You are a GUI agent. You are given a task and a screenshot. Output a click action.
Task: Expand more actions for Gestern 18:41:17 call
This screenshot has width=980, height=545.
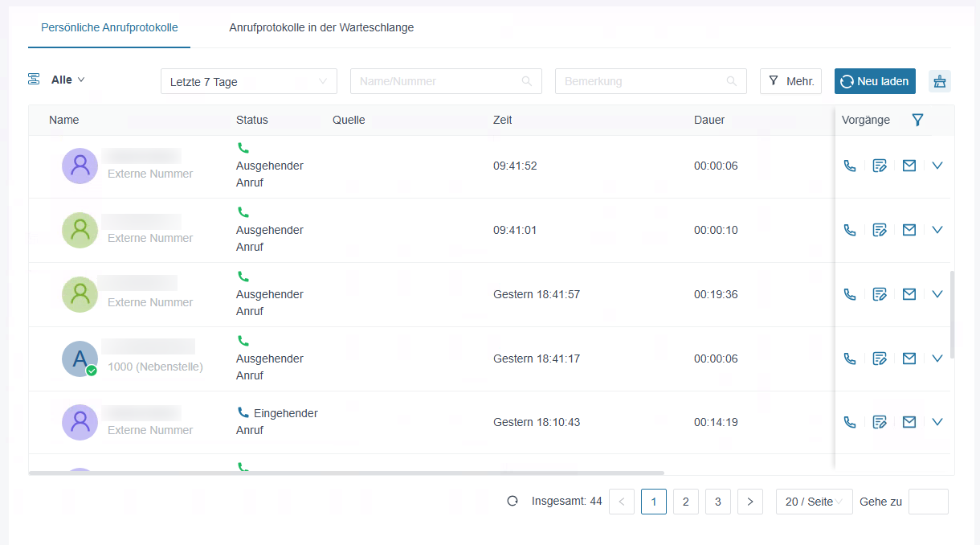click(937, 359)
